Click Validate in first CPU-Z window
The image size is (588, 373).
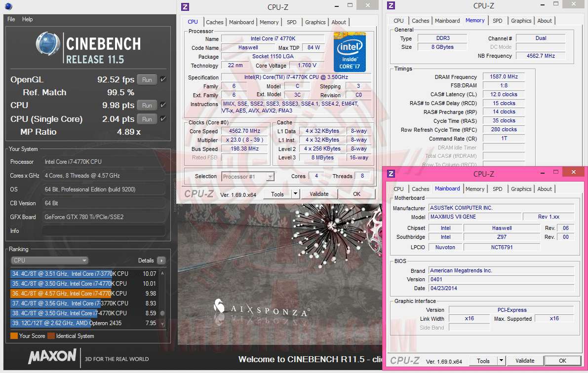tap(319, 194)
